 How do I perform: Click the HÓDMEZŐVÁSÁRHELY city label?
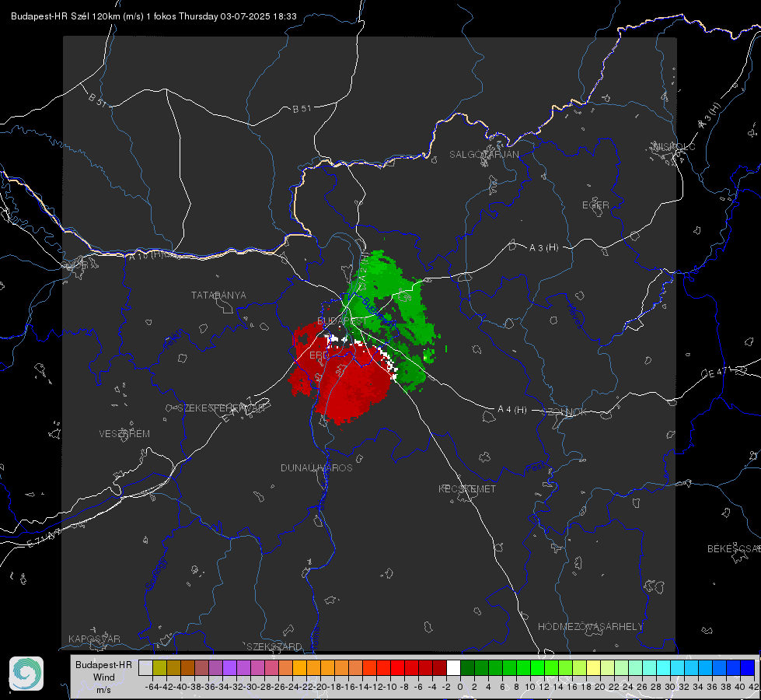[x=590, y=627]
